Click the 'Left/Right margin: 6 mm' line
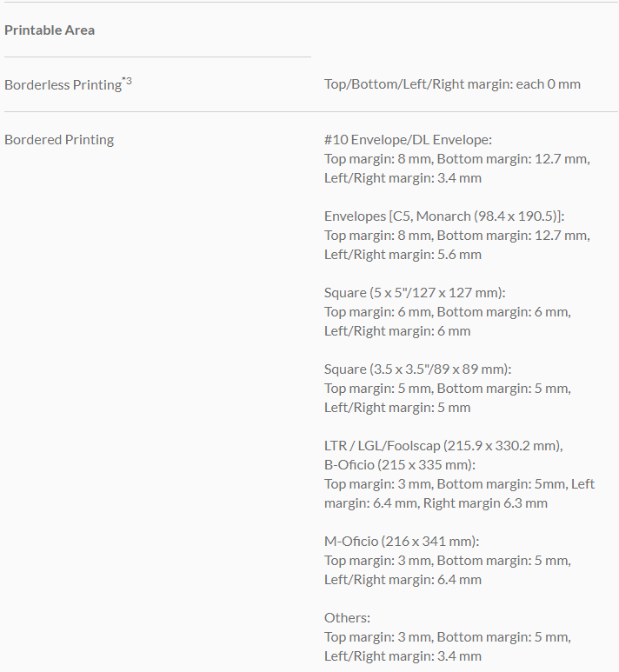 (397, 331)
